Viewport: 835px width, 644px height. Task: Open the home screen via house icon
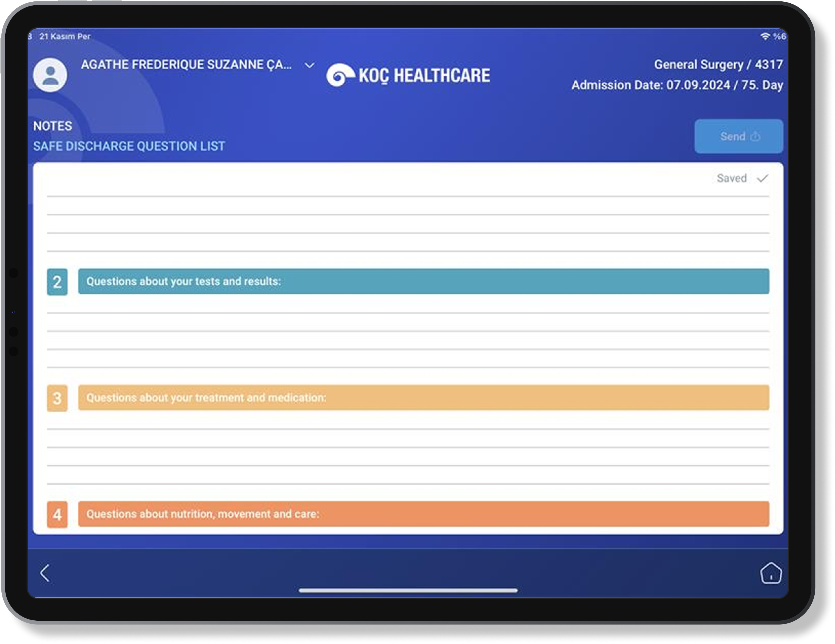click(x=771, y=573)
